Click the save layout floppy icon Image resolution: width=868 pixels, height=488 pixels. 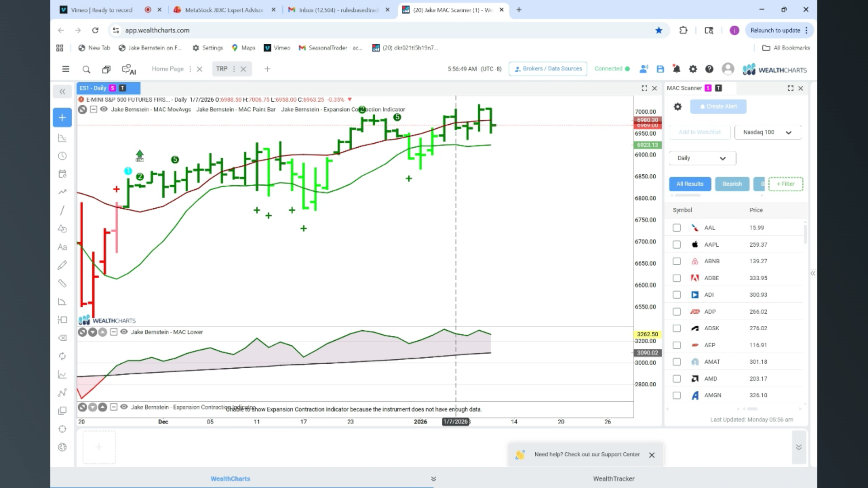tap(660, 69)
